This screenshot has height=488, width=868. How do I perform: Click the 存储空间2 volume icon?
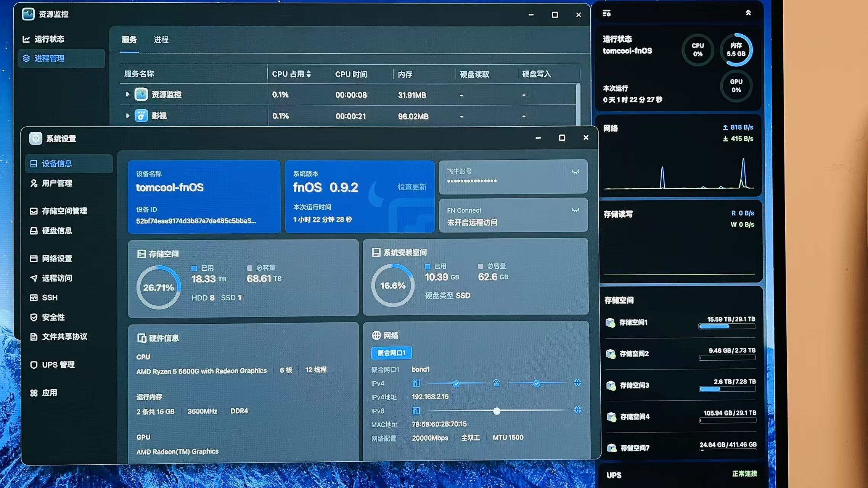[611, 354]
